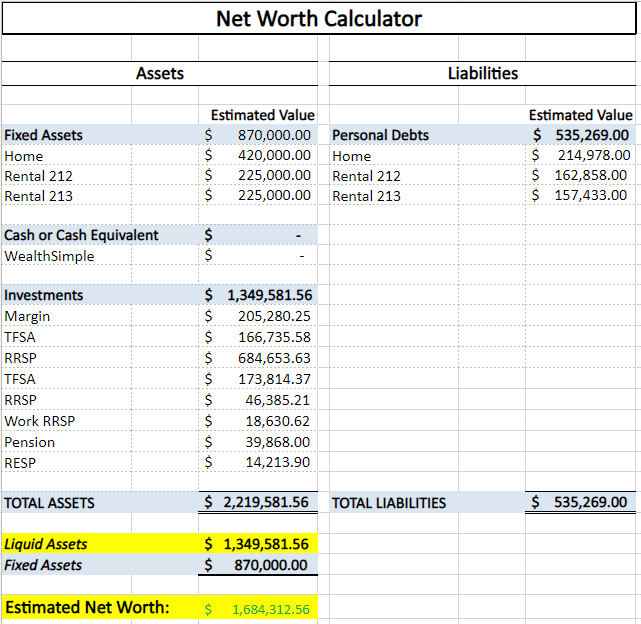
Task: Click Rental 212 liability value 162,858.00
Action: 579,175
